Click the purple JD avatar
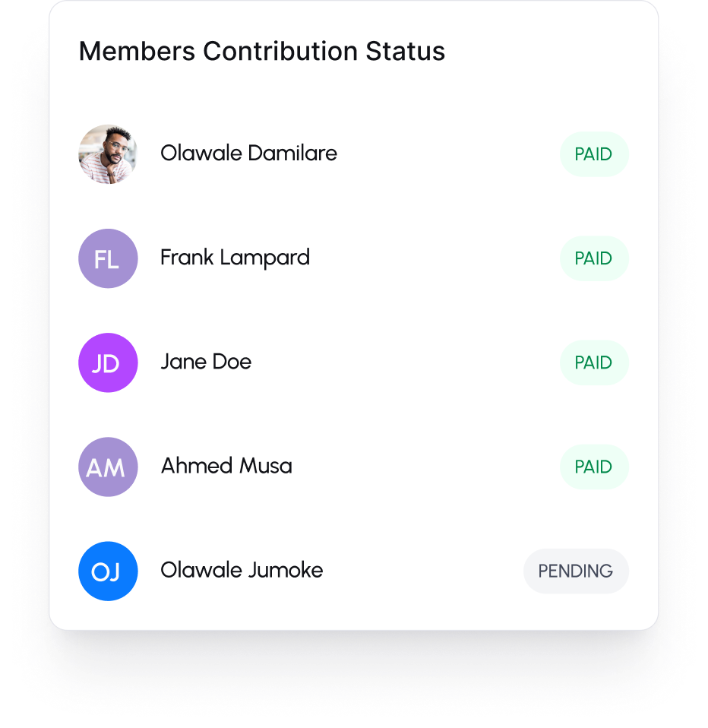 point(108,362)
